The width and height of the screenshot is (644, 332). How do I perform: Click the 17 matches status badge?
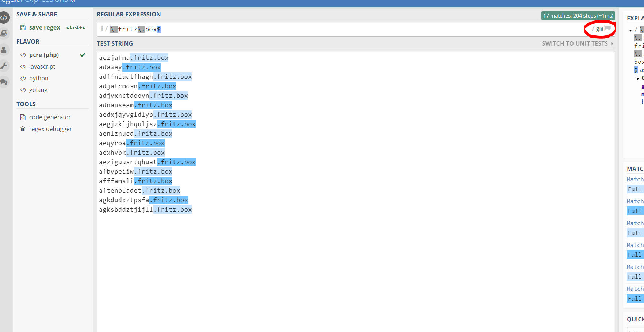point(578,16)
